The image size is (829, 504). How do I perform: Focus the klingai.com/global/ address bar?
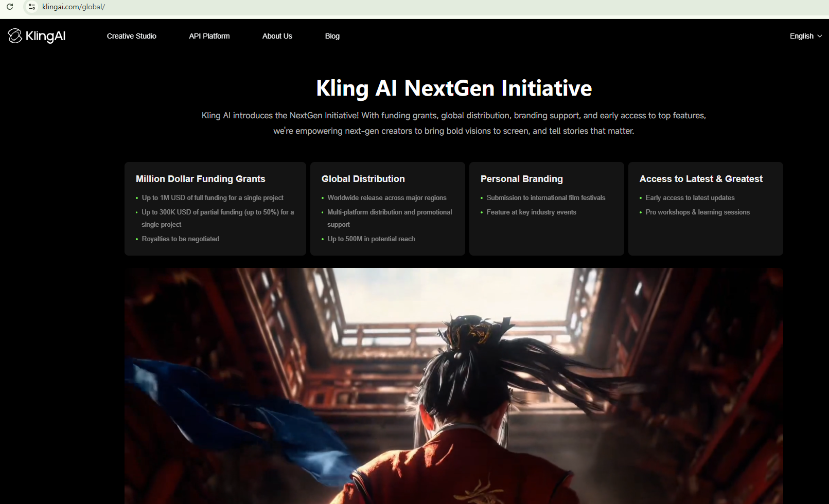pyautogui.click(x=74, y=7)
